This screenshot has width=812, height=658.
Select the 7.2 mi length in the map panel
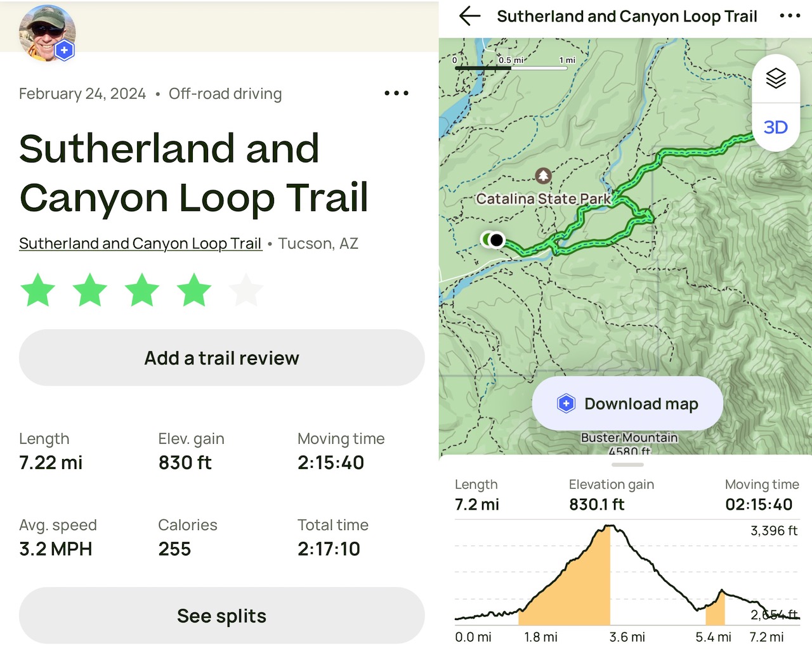coord(477,504)
